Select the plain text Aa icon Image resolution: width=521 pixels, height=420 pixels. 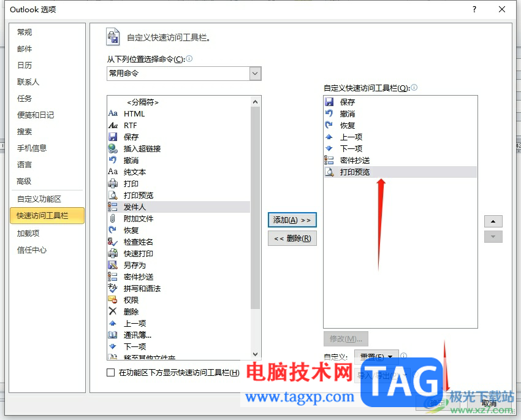pyautogui.click(x=113, y=172)
